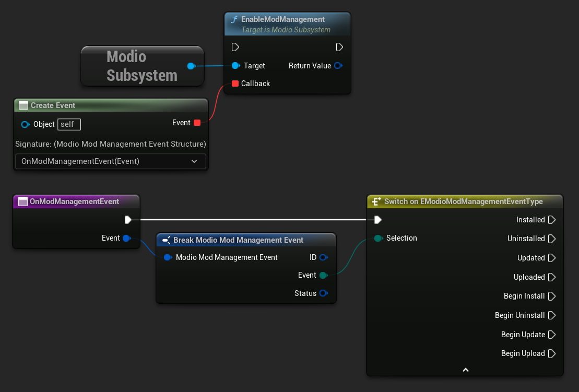This screenshot has height=392, width=579.
Task: Click the OnModManagementEvent execution output pin
Action: tap(128, 220)
